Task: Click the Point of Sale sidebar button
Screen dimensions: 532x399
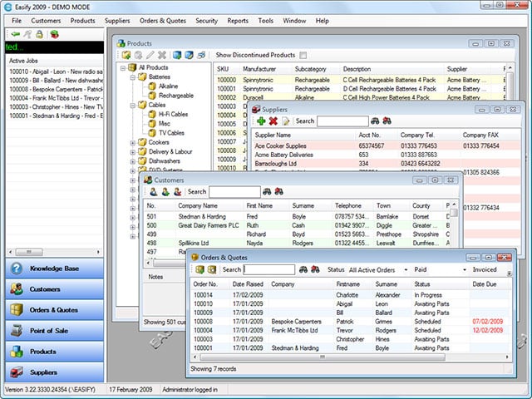Action: [54, 331]
